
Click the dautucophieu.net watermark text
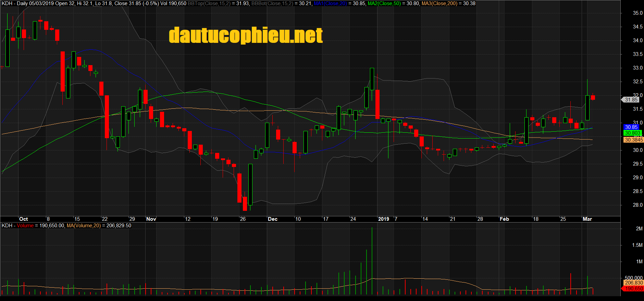click(246, 36)
